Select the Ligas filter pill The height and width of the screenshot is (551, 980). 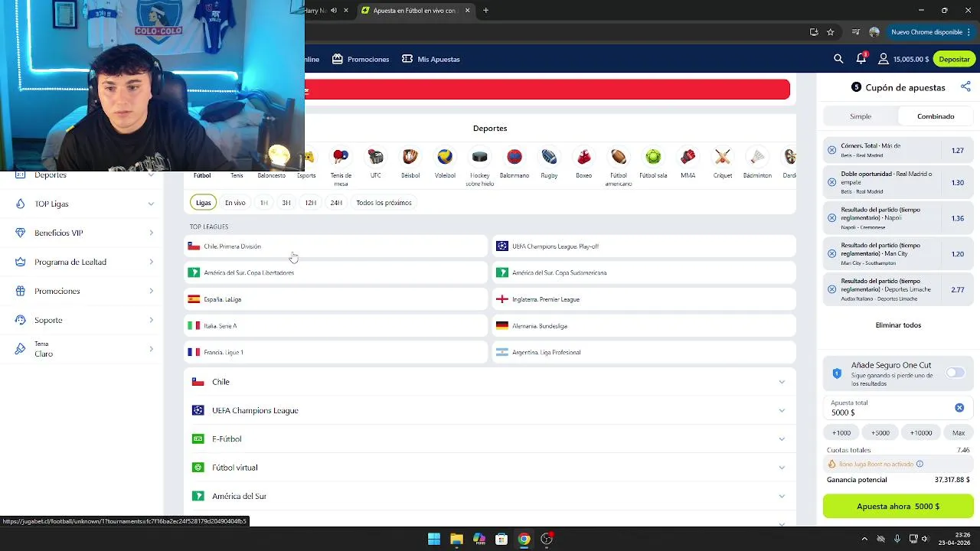(203, 203)
